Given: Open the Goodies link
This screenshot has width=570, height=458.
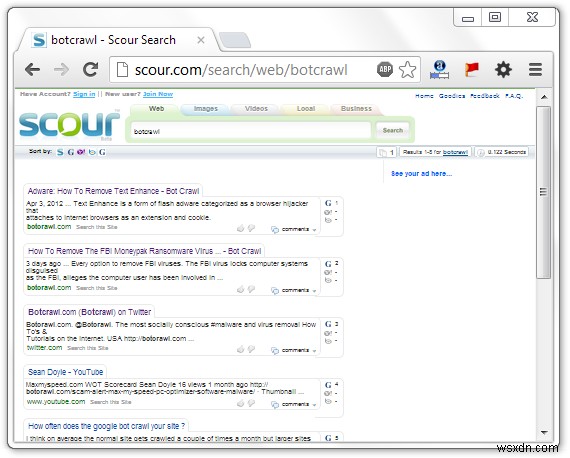Looking at the screenshot, I should [452, 96].
